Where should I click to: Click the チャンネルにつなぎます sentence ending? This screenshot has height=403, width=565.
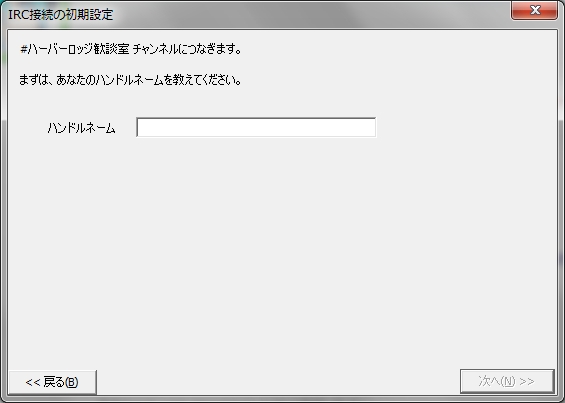(187, 49)
